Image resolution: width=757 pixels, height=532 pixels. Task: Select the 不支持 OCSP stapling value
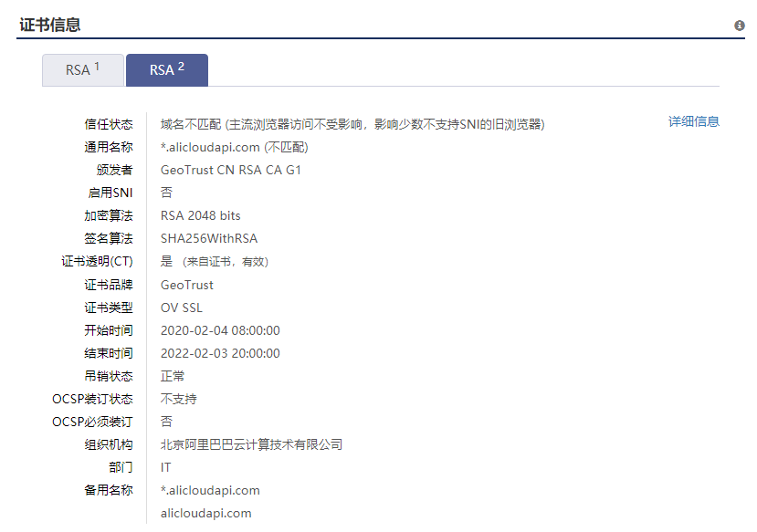click(x=179, y=399)
